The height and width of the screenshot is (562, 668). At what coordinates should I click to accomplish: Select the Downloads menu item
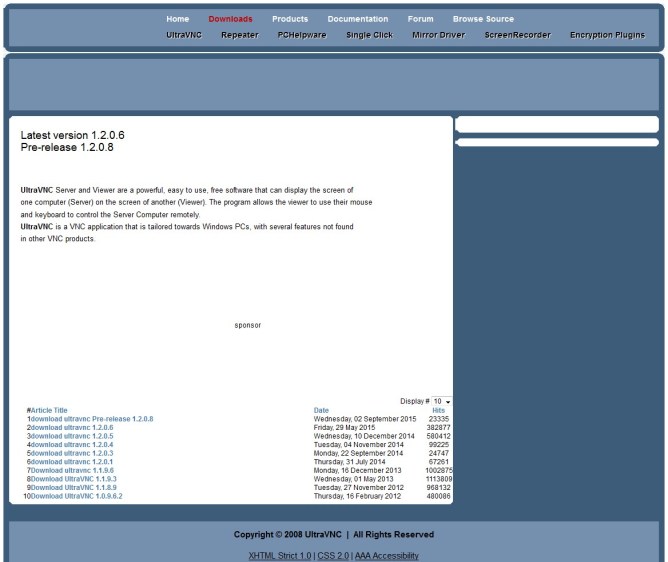point(230,19)
